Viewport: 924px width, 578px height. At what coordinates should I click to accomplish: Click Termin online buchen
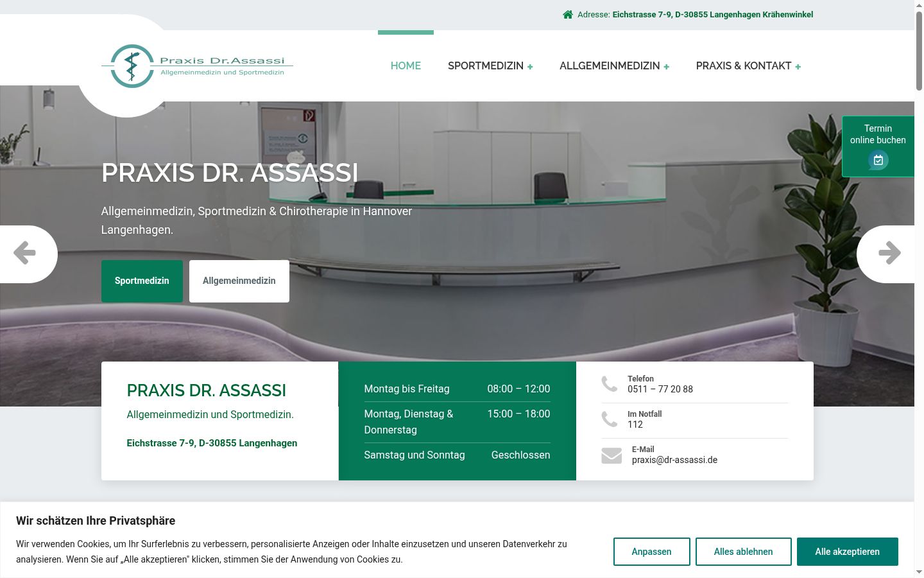[x=878, y=146]
